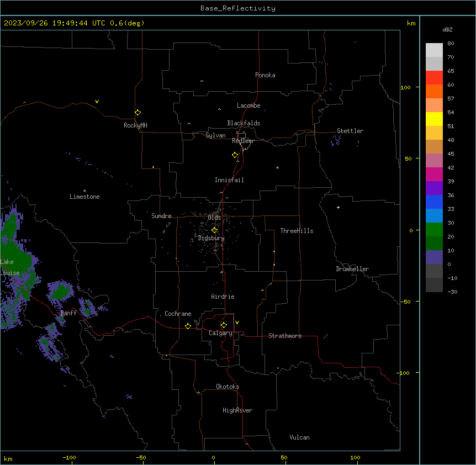The height and width of the screenshot is (465, 476).
Task: Click the asterisk marker east of Innisfail
Action: [x=277, y=167]
